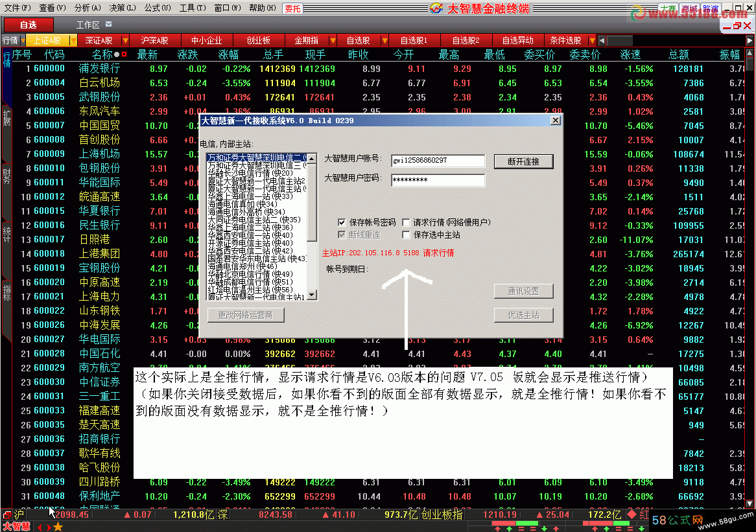Viewport: 756px width, 532px height.
Task: Open the 窗口(W) menu
Action: coord(228,8)
